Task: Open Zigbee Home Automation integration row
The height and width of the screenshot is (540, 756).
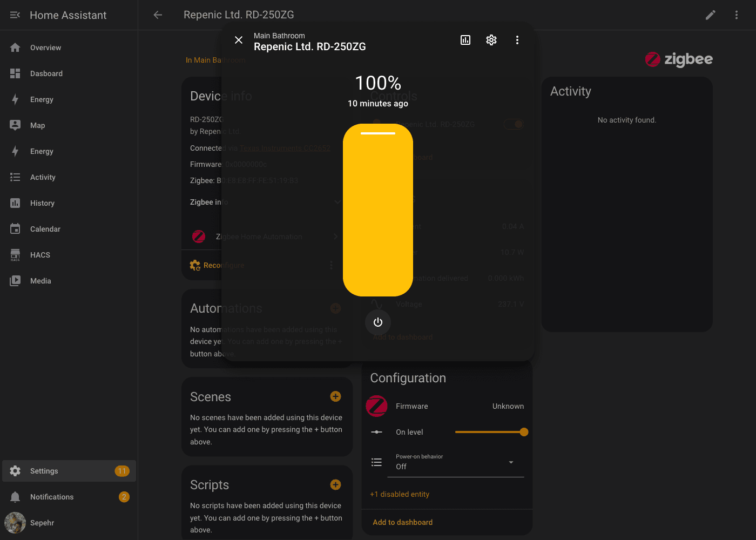Action: pos(266,237)
